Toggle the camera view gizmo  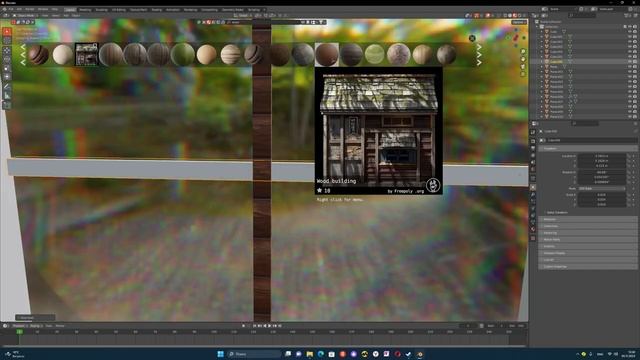tap(522, 67)
